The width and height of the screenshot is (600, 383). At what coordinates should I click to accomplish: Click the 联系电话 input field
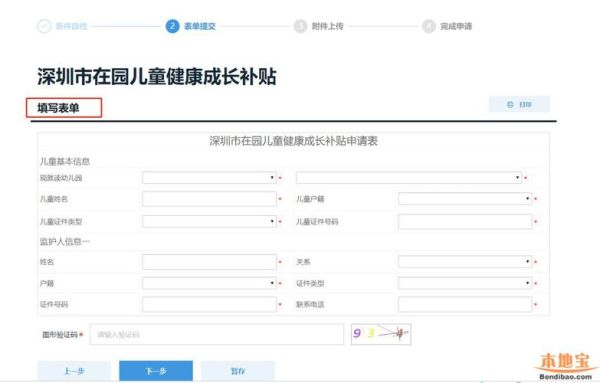pyautogui.click(x=465, y=305)
